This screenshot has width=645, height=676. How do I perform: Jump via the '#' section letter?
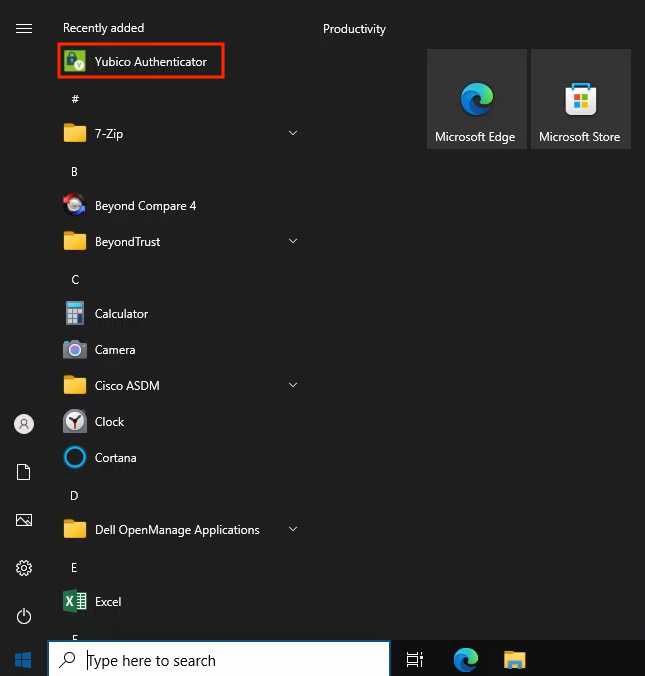pyautogui.click(x=75, y=99)
